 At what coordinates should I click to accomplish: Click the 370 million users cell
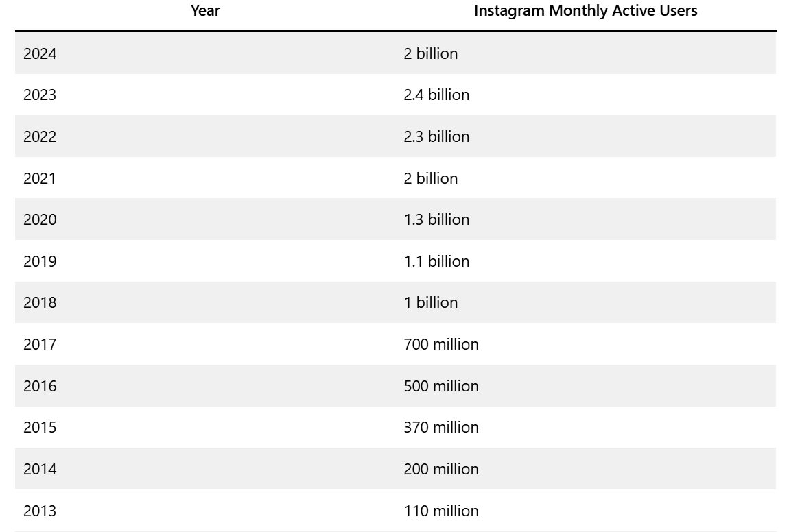[441, 427]
